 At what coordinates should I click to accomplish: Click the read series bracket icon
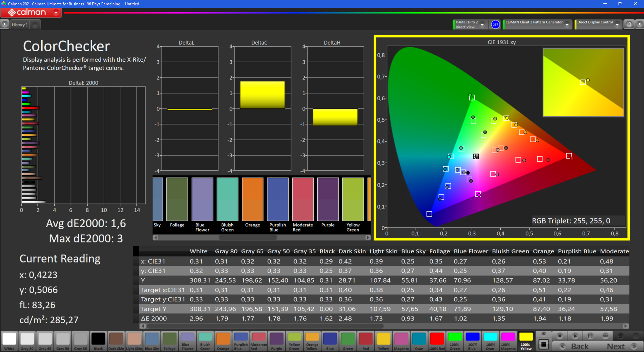(590, 336)
